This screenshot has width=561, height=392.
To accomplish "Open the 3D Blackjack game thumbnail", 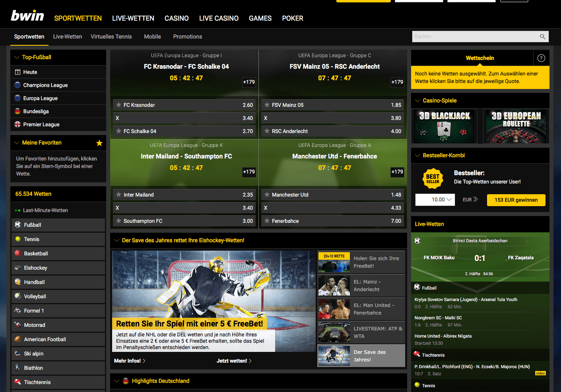I will coord(445,126).
